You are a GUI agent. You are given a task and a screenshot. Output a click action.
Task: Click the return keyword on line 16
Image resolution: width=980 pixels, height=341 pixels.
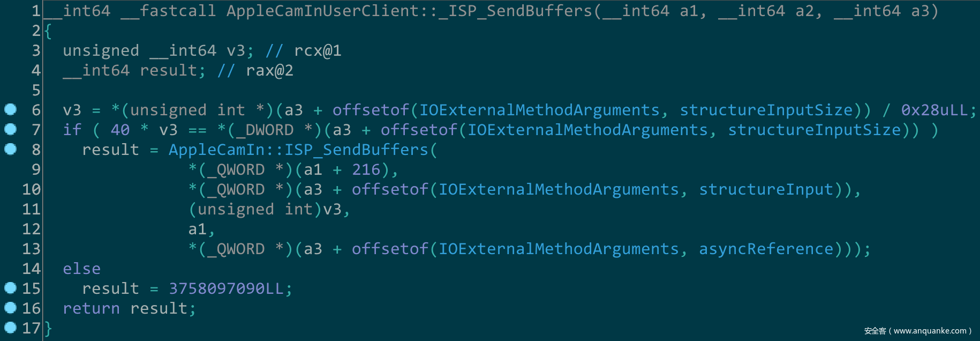(91, 308)
